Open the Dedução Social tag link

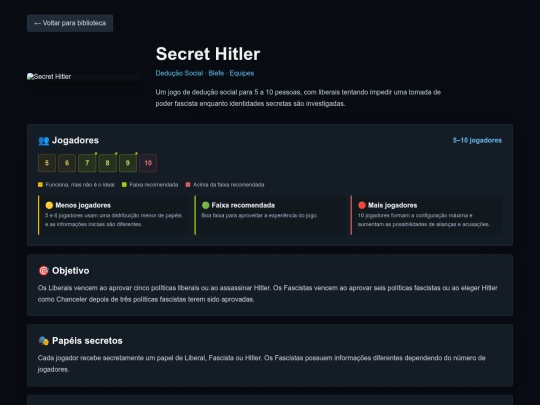coord(179,73)
